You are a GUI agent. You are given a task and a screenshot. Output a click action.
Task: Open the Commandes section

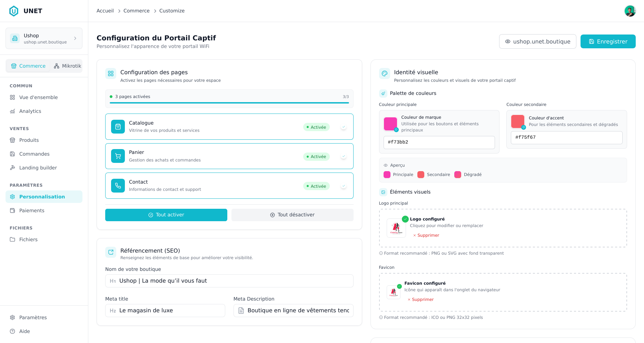34,154
